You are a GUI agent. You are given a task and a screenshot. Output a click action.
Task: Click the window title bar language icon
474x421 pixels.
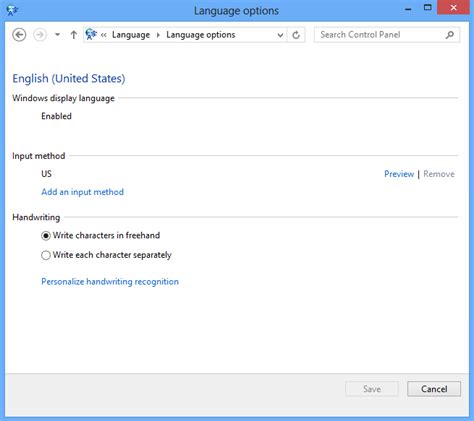click(12, 10)
